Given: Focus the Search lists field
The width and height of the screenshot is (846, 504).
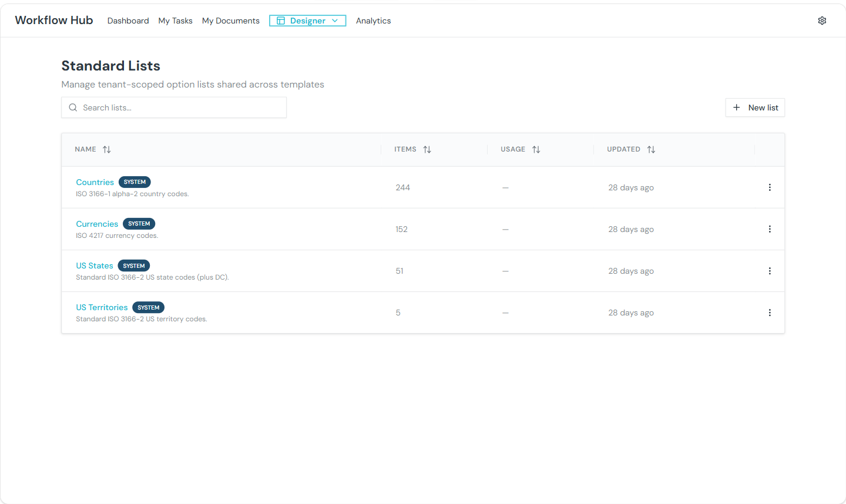Looking at the screenshot, I should click(174, 107).
